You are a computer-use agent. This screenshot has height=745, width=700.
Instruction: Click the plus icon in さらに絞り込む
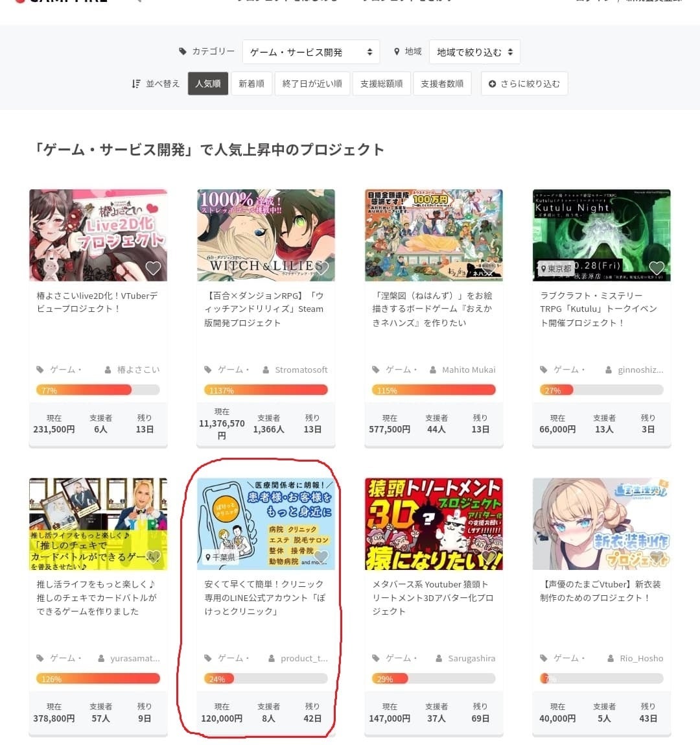(x=493, y=84)
